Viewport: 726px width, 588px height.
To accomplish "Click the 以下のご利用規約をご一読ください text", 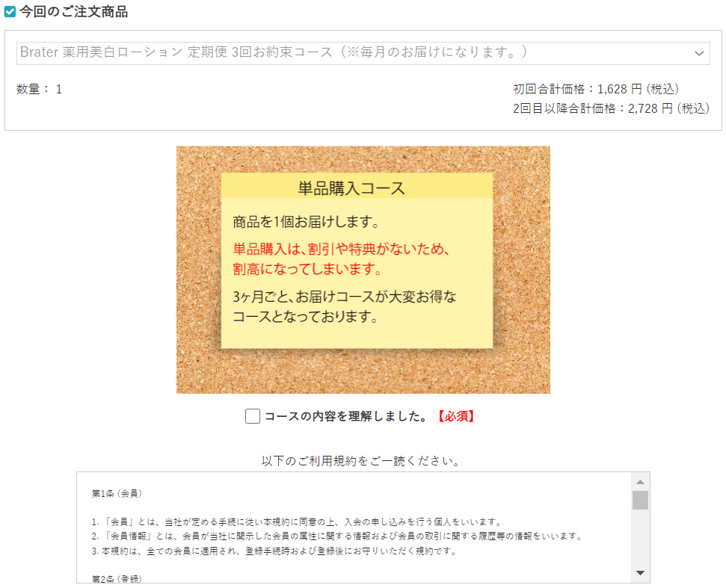I will coord(360,461).
